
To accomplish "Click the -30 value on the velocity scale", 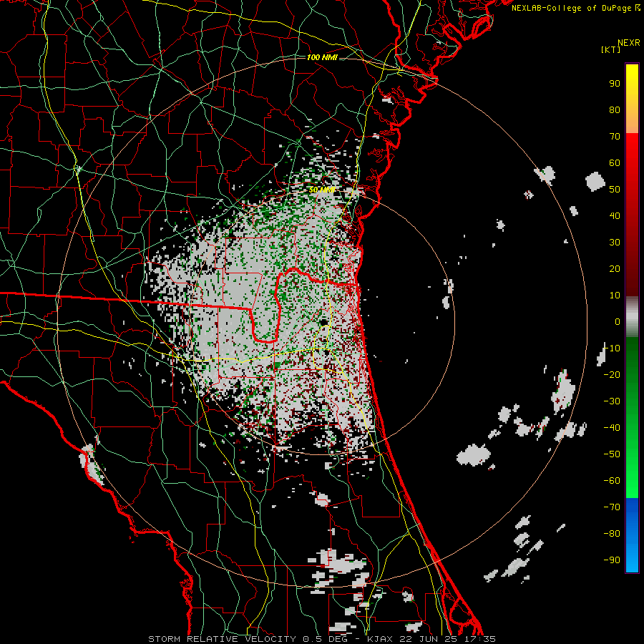I will click(612, 401).
